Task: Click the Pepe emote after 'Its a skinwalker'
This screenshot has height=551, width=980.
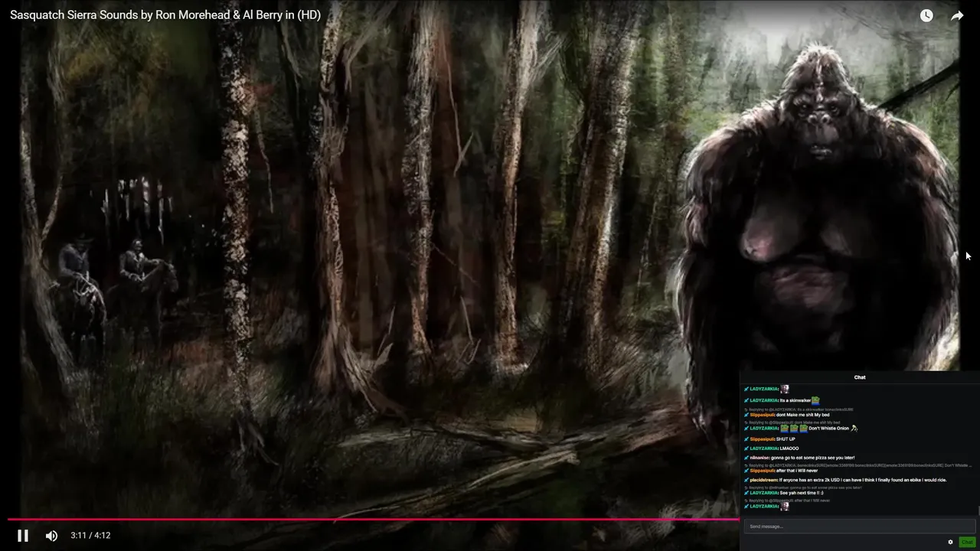Action: (815, 400)
